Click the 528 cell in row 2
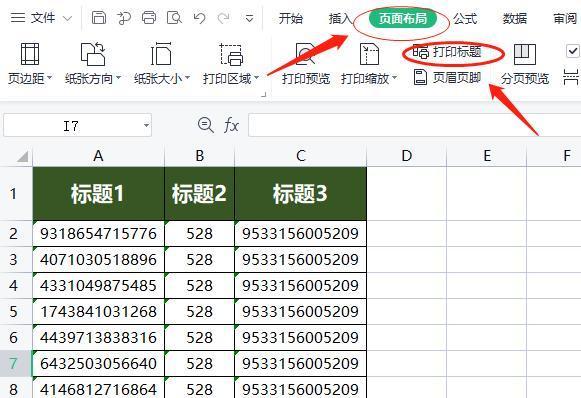581x398 pixels. pos(199,233)
